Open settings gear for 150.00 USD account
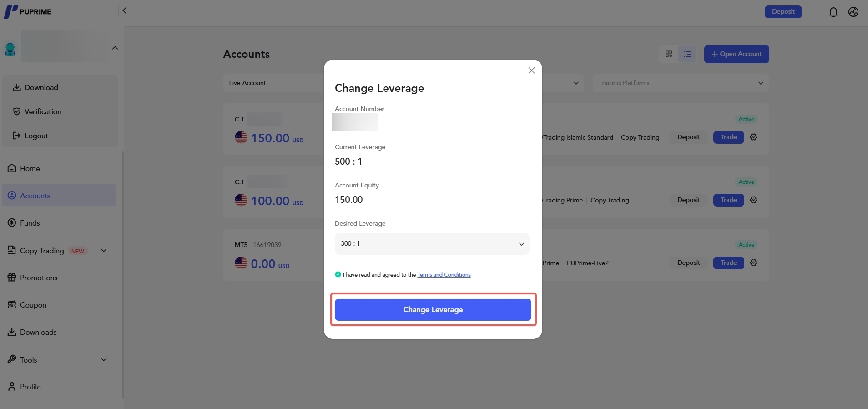868x409 pixels. pyautogui.click(x=754, y=137)
